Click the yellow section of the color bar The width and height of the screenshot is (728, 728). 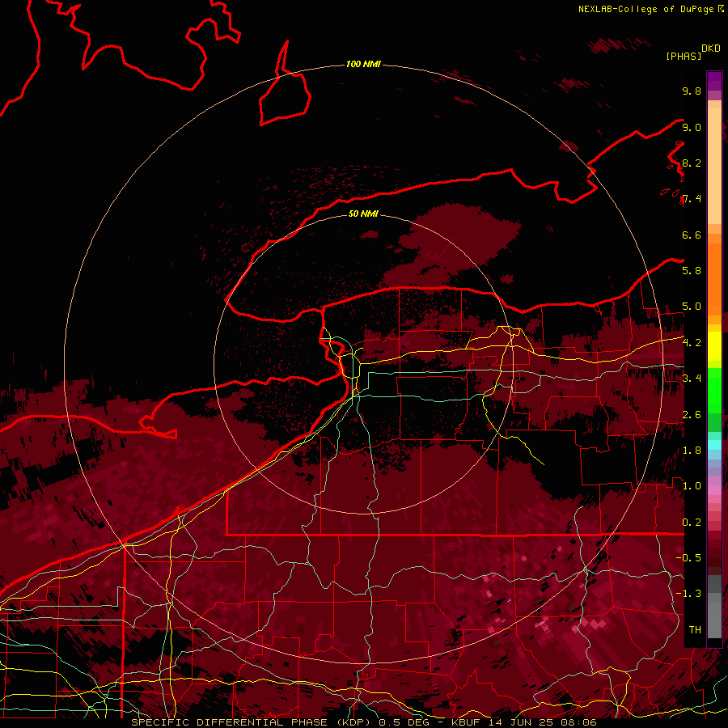click(x=714, y=346)
